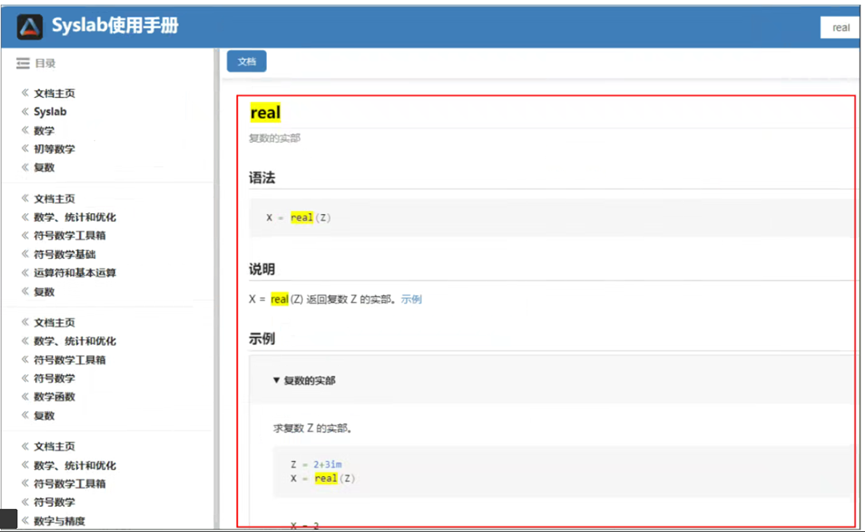Viewport: 865px width, 532px height.
Task: Click the Syslab logo icon in header
Action: [30, 26]
